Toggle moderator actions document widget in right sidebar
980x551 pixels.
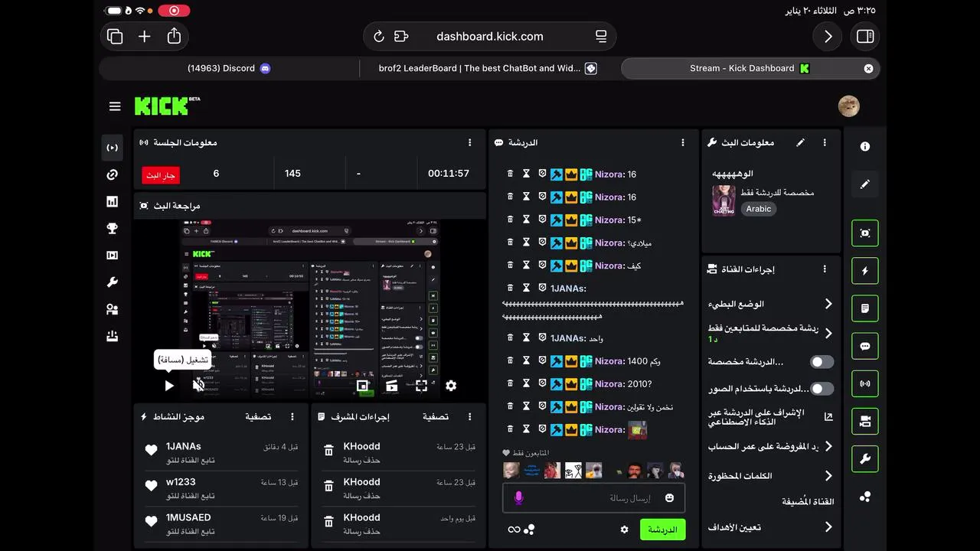click(865, 308)
